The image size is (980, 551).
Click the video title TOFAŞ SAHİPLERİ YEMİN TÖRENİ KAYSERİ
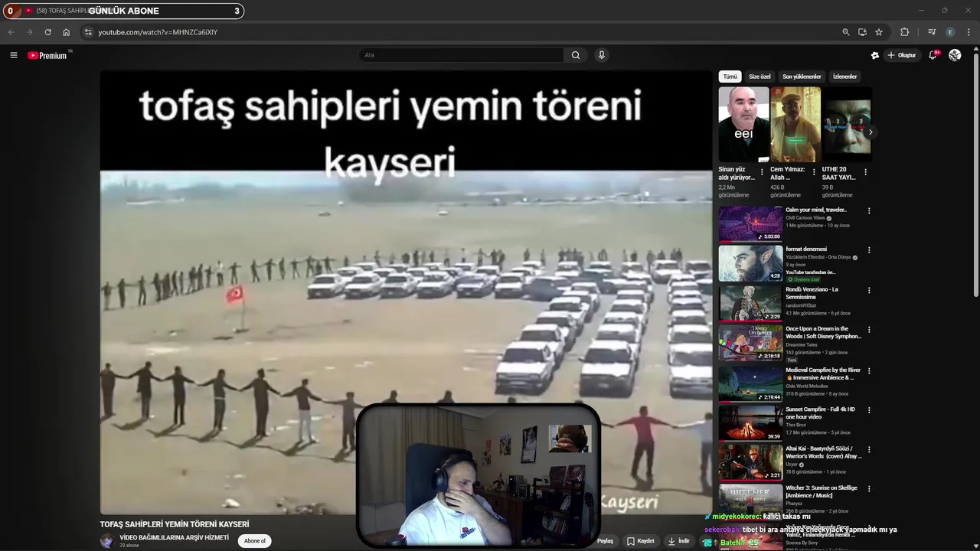(175, 524)
